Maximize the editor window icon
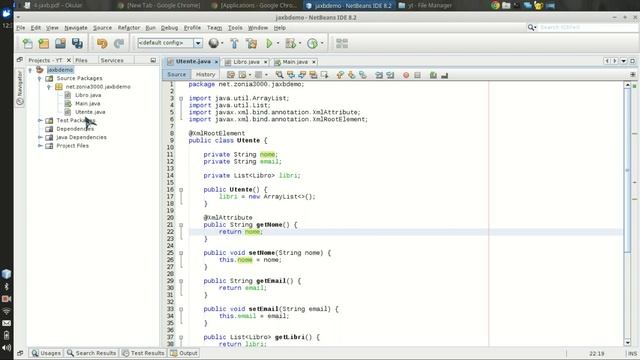This screenshot has height=360, width=640. (632, 61)
